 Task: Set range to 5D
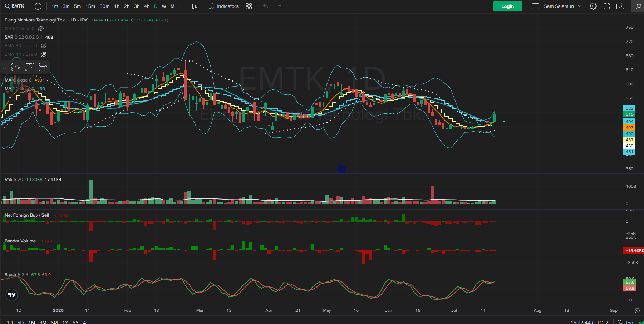coord(20,322)
